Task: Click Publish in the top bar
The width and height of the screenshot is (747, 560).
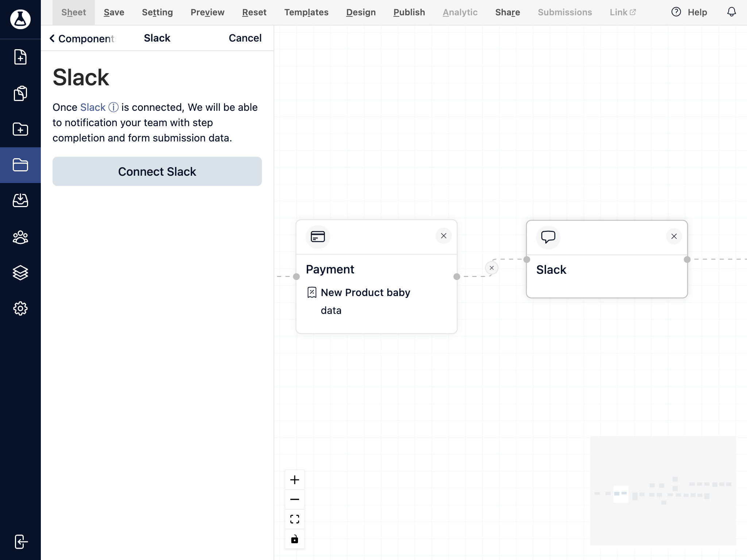Action: point(409,12)
